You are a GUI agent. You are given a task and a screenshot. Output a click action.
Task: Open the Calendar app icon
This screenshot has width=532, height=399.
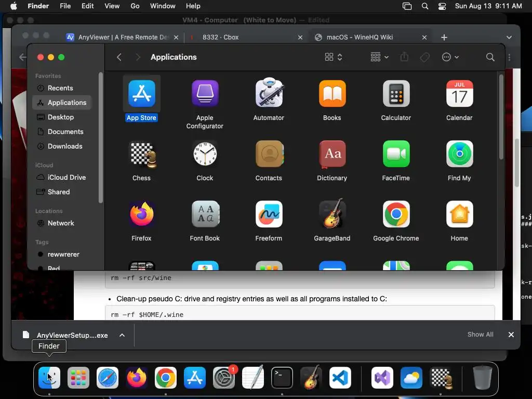(459, 94)
